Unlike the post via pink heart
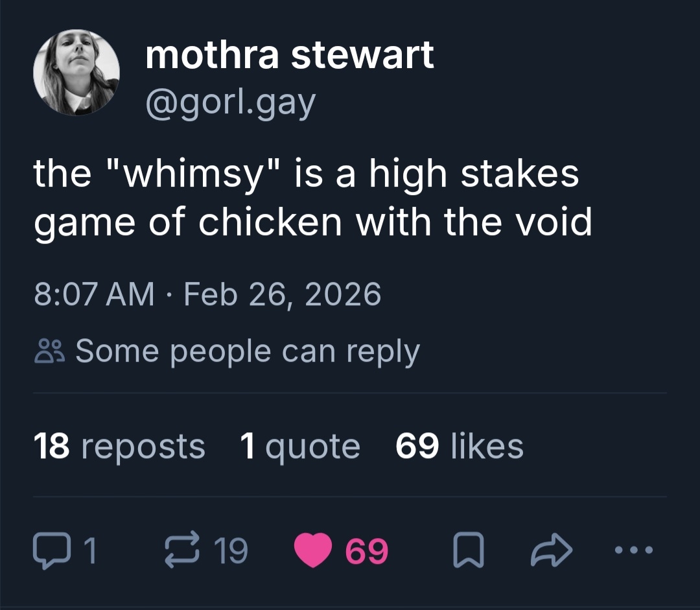The width and height of the screenshot is (700, 610). 312,552
